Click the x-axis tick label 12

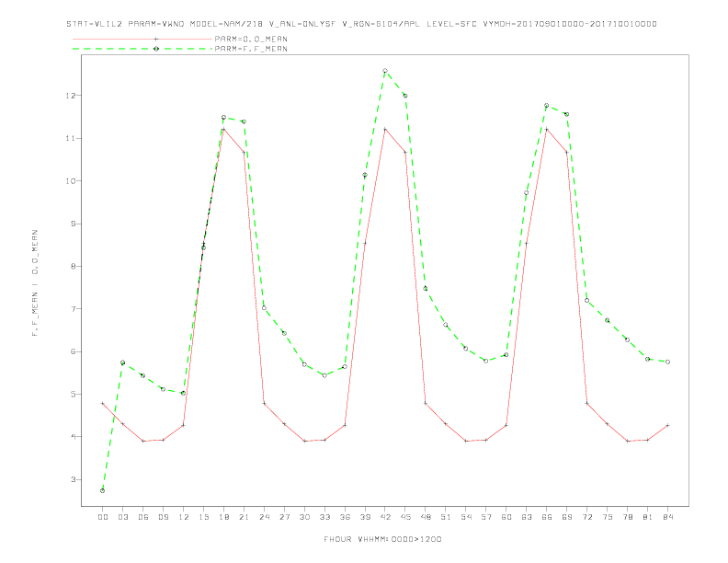(x=184, y=517)
